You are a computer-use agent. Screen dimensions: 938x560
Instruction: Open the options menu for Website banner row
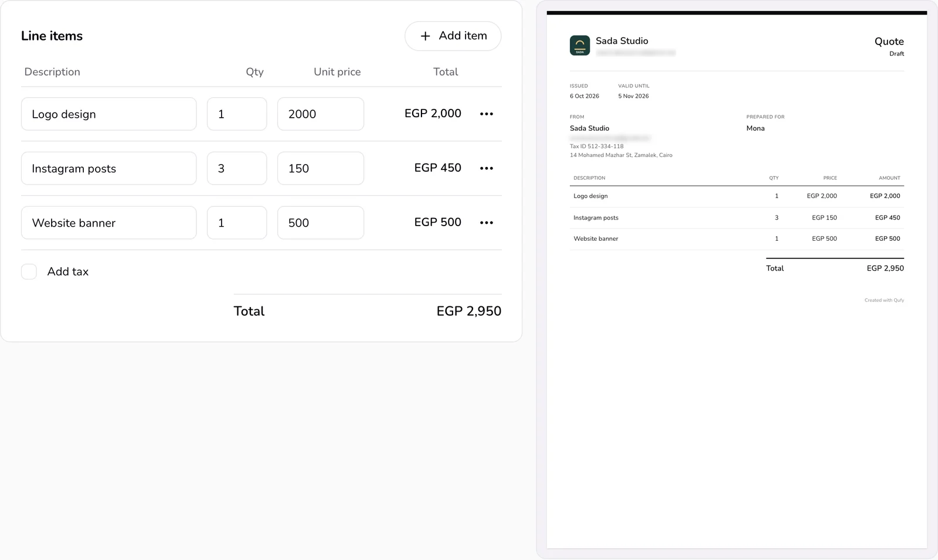[487, 223]
